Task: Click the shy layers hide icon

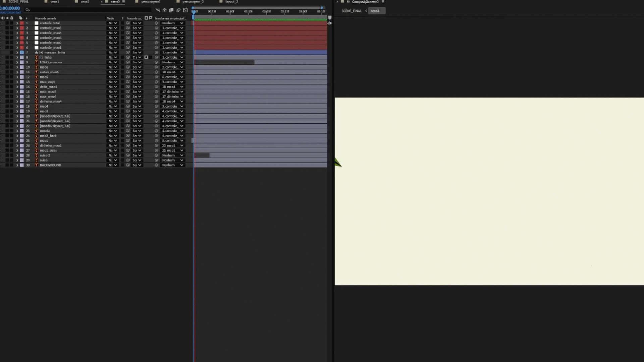Action: [164, 10]
